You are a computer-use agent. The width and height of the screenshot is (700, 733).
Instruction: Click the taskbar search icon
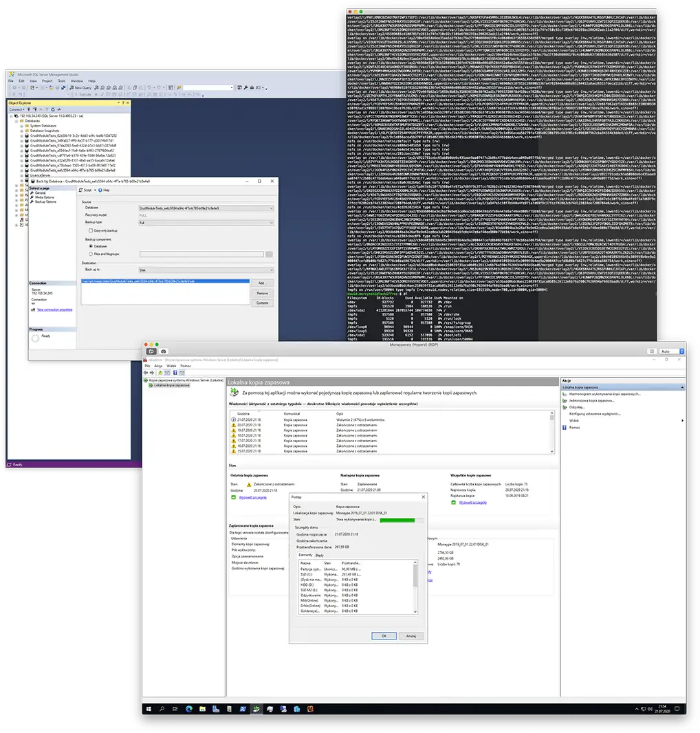coord(162,709)
